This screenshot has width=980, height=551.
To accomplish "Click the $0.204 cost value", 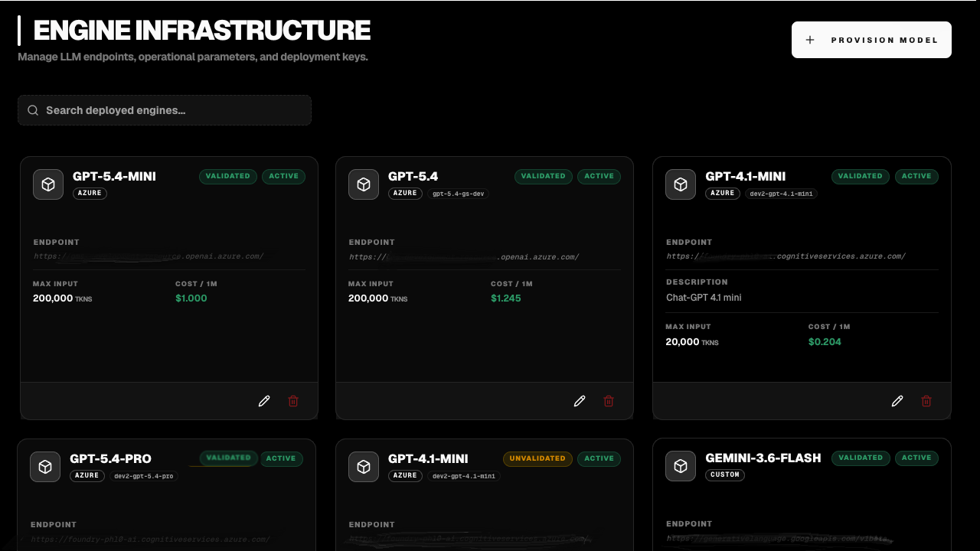I will (x=825, y=342).
